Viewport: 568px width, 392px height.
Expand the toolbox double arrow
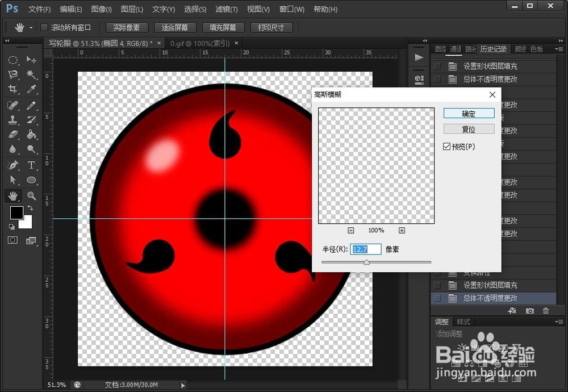point(7,40)
